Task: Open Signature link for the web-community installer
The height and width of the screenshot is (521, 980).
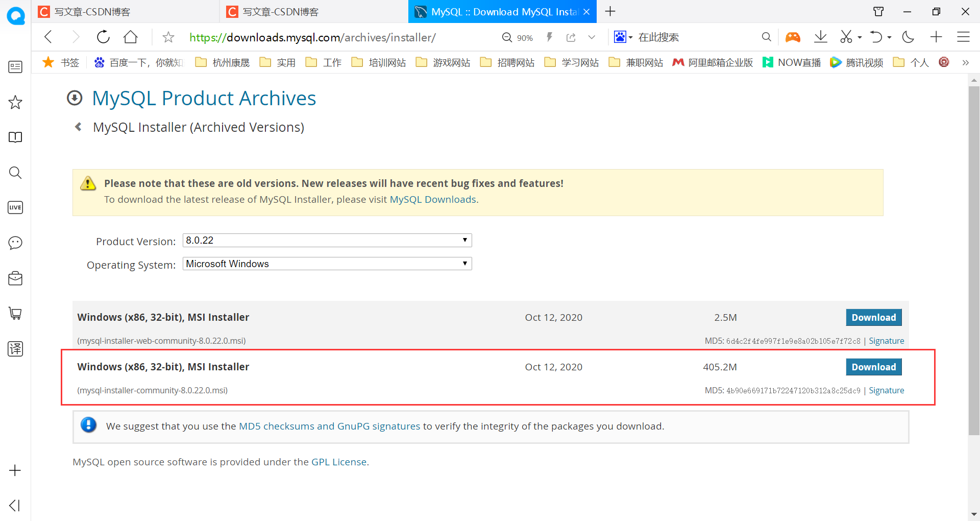Action: (x=887, y=341)
